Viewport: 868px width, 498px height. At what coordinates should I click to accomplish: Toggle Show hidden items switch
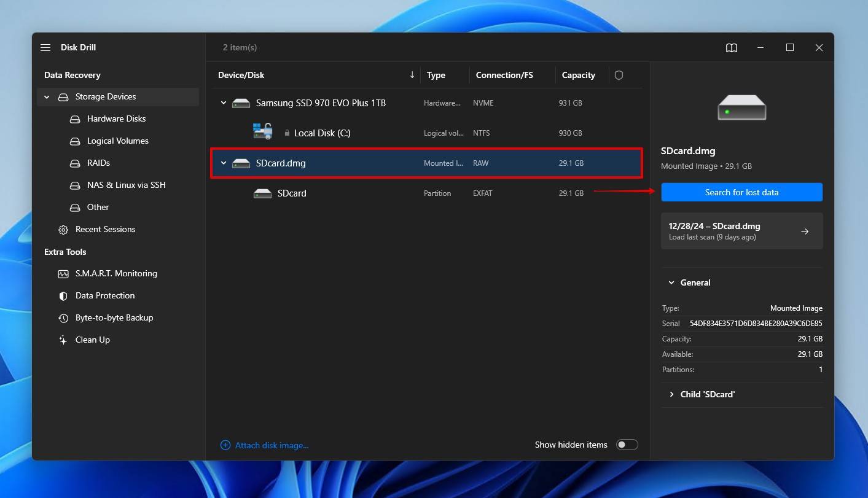(627, 445)
